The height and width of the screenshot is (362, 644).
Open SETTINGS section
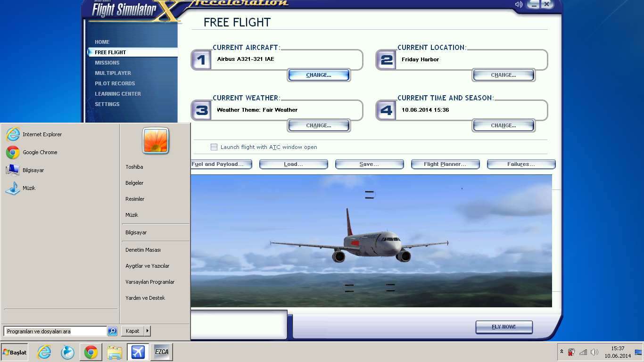pos(107,104)
